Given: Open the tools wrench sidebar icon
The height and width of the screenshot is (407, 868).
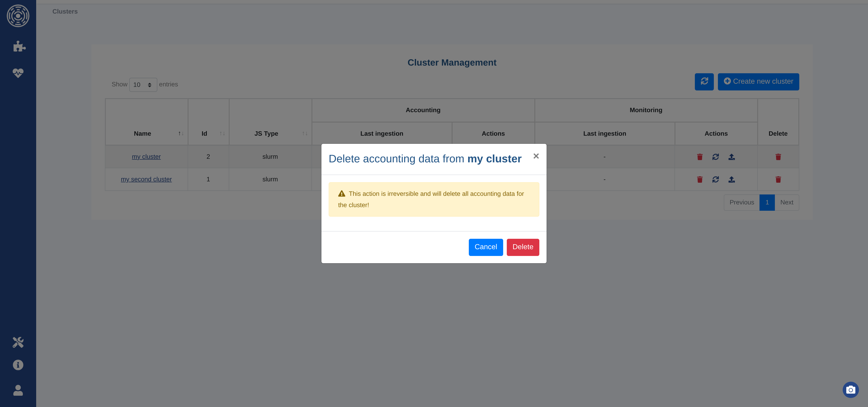Looking at the screenshot, I should pos(18,342).
